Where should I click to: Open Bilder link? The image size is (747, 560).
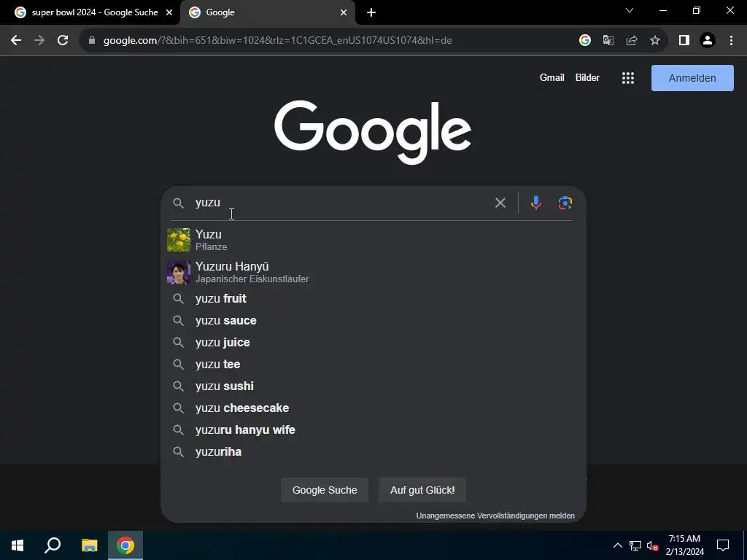tap(587, 77)
